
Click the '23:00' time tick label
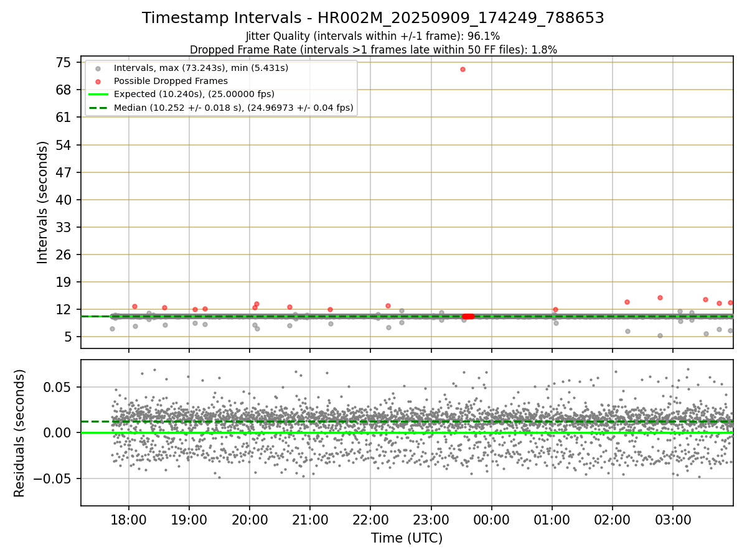coord(431,520)
